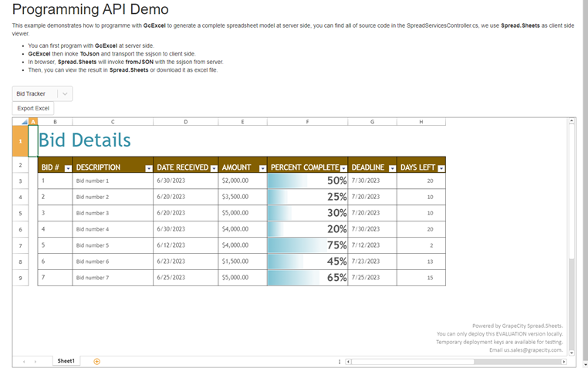The width and height of the screenshot is (588, 368).
Task: Click the Bid number 7 cell
Action: 113,278
